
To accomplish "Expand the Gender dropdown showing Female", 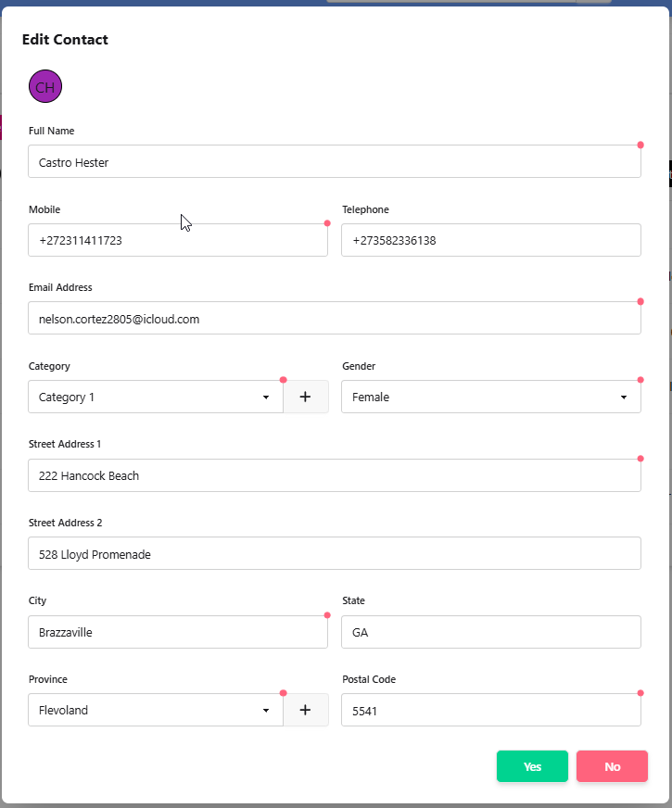I will click(490, 397).
